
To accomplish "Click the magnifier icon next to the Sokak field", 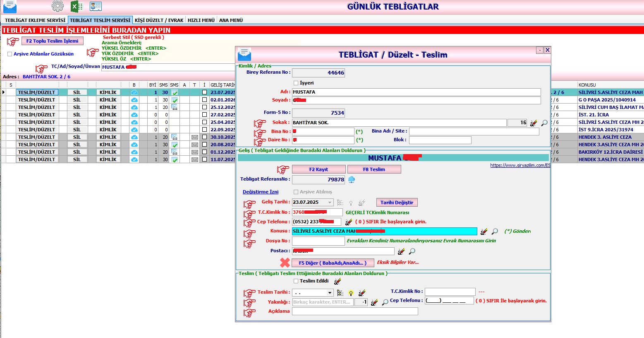I will pos(544,123).
